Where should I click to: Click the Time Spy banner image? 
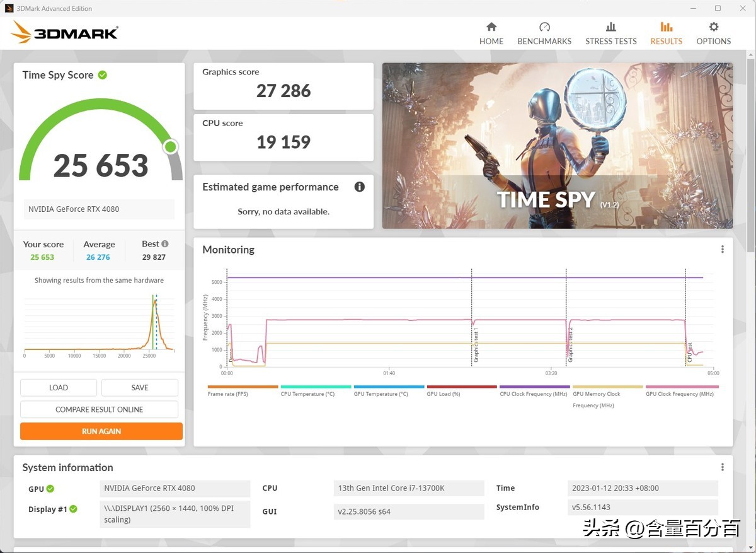tap(557, 146)
